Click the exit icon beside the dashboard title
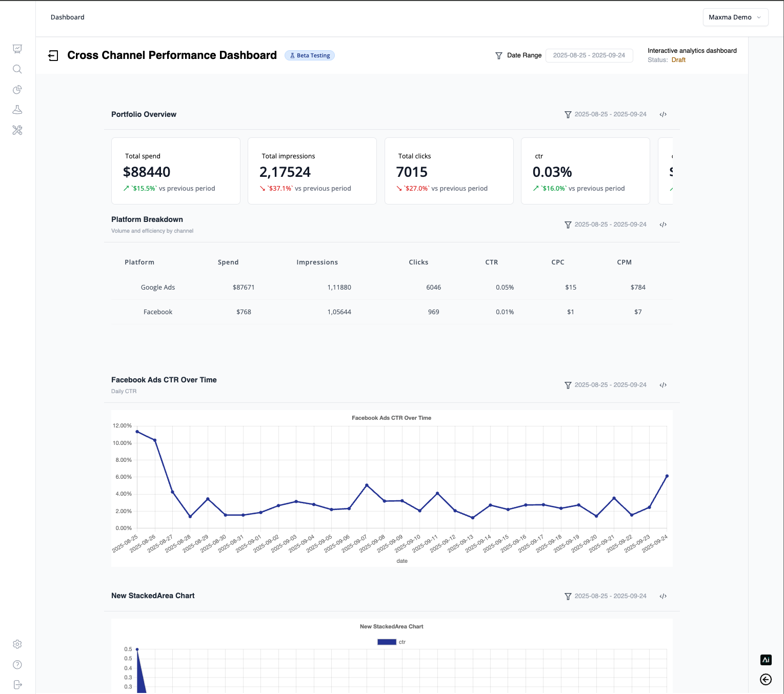The width and height of the screenshot is (784, 694). (x=53, y=55)
